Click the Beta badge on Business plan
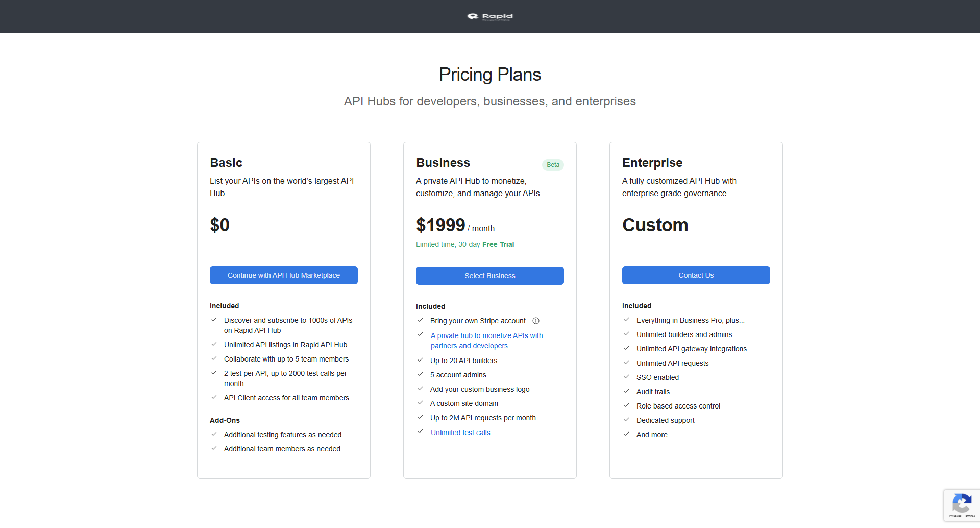Screen dimensions: 980x528 coord(553,165)
